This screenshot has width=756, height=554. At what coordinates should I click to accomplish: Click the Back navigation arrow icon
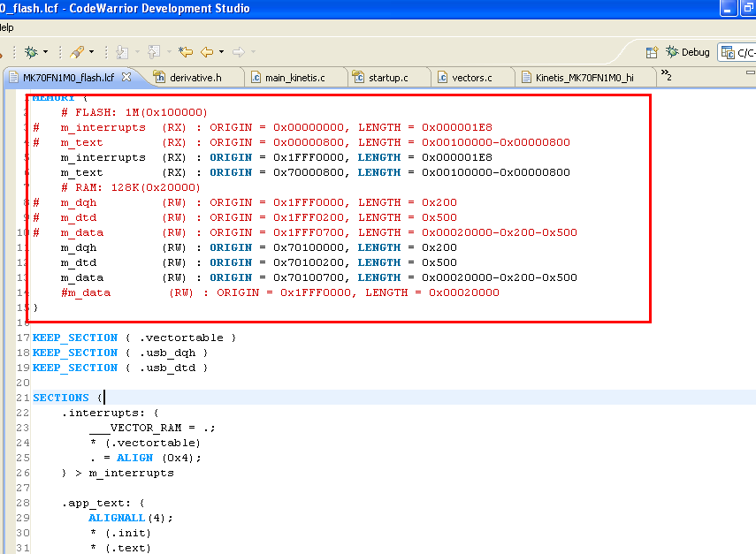coord(207,51)
